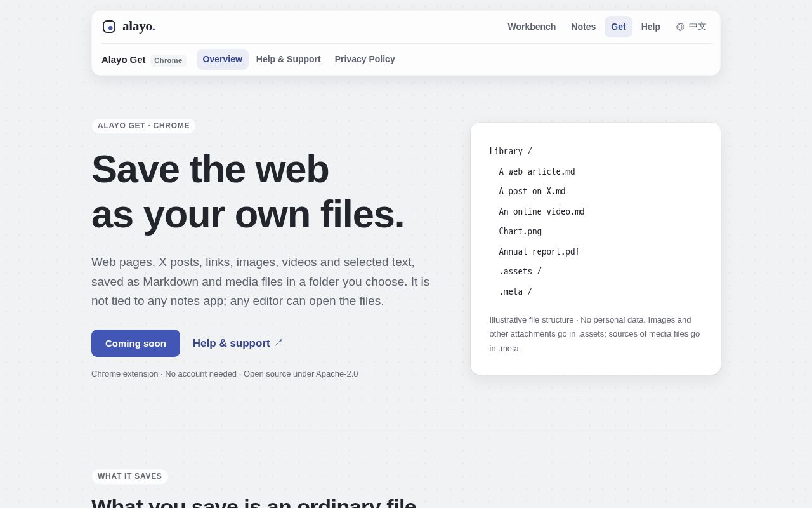Image resolution: width=812 pixels, height=508 pixels.
Task: Go to the Notes nav item
Action: [584, 27]
